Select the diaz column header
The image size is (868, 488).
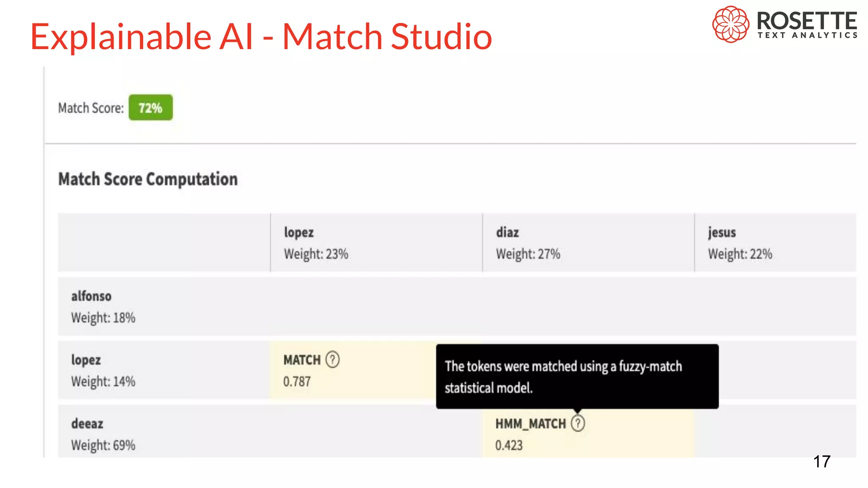pos(507,233)
